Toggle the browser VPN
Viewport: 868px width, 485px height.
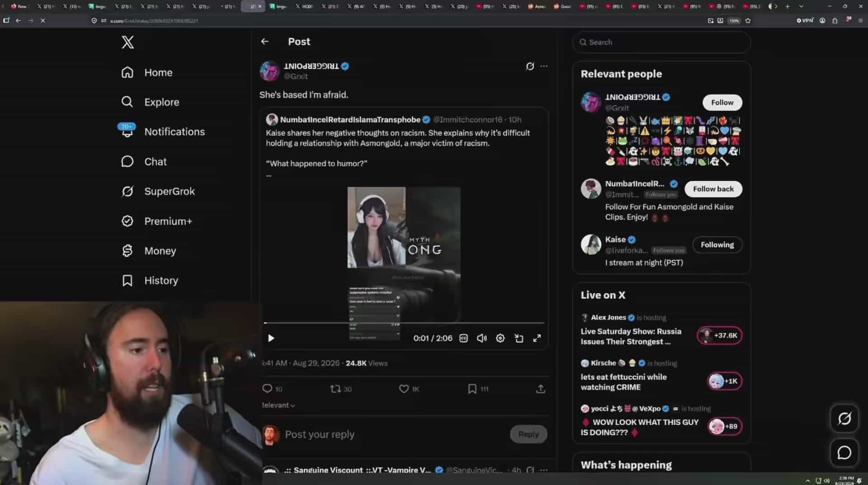tap(805, 20)
